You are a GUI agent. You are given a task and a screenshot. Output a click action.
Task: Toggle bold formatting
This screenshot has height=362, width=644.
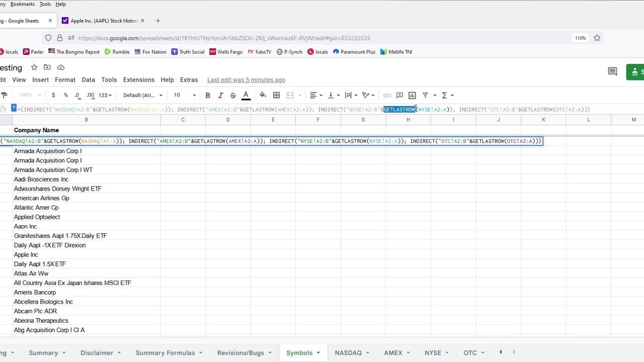(x=208, y=95)
